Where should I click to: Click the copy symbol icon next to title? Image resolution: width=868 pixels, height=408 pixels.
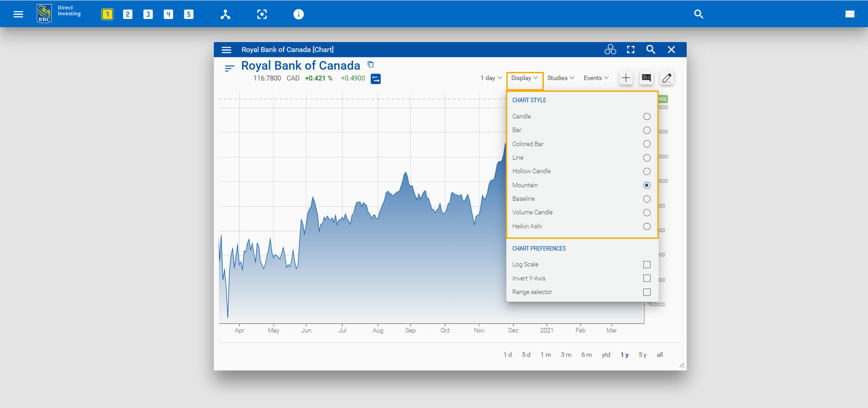click(370, 65)
